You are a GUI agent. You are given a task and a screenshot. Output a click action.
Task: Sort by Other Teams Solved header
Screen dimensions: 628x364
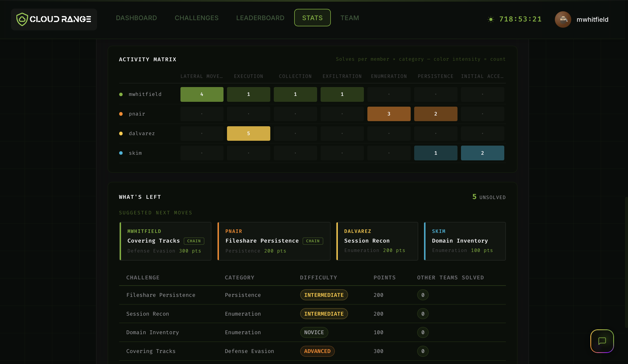450,278
